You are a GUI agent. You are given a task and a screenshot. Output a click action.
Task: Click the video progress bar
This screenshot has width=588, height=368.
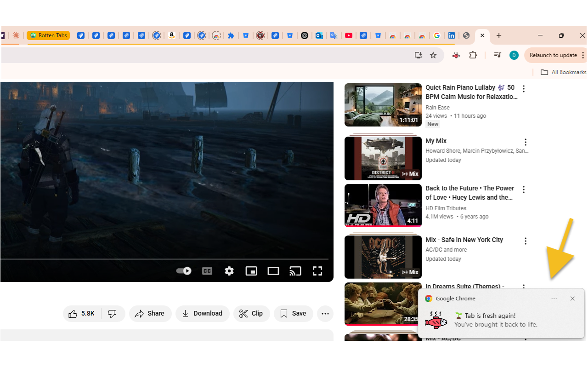tap(164, 259)
